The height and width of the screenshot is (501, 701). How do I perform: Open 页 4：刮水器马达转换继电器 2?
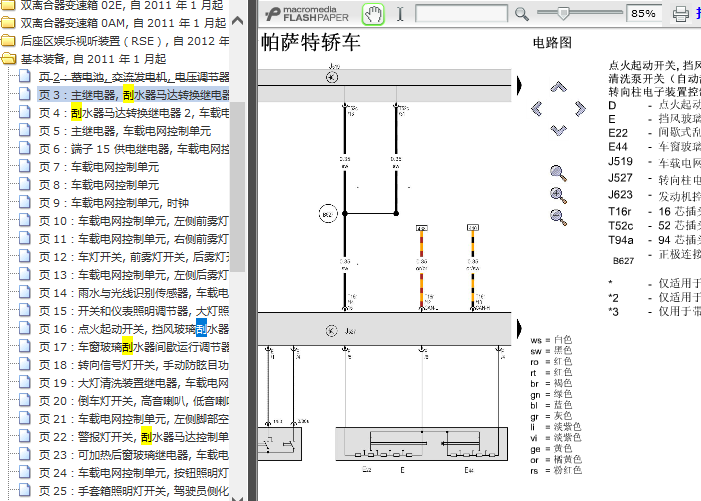(134, 113)
